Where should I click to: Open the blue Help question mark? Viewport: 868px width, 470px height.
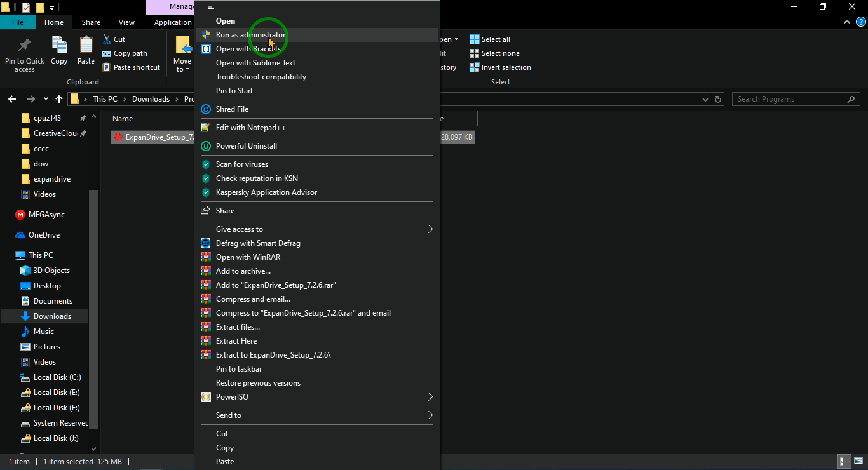click(x=861, y=22)
